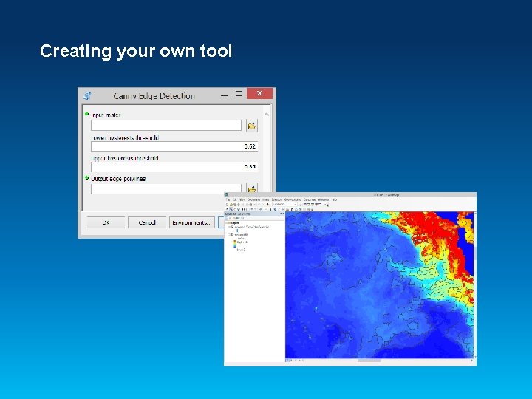The height and width of the screenshot is (399, 532).
Task: Select the Layers data frame in table of contents
Action: click(x=235, y=223)
